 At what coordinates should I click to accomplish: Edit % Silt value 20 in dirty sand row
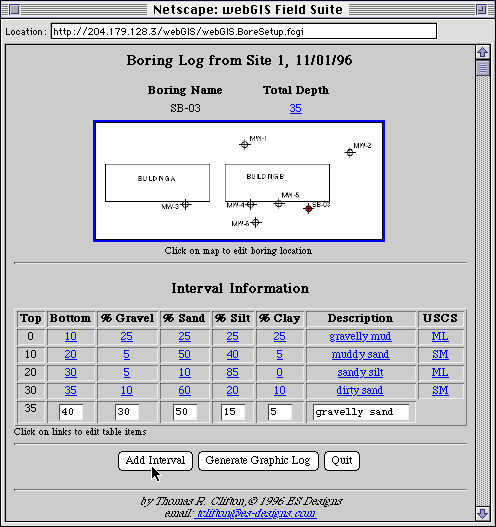point(233,390)
